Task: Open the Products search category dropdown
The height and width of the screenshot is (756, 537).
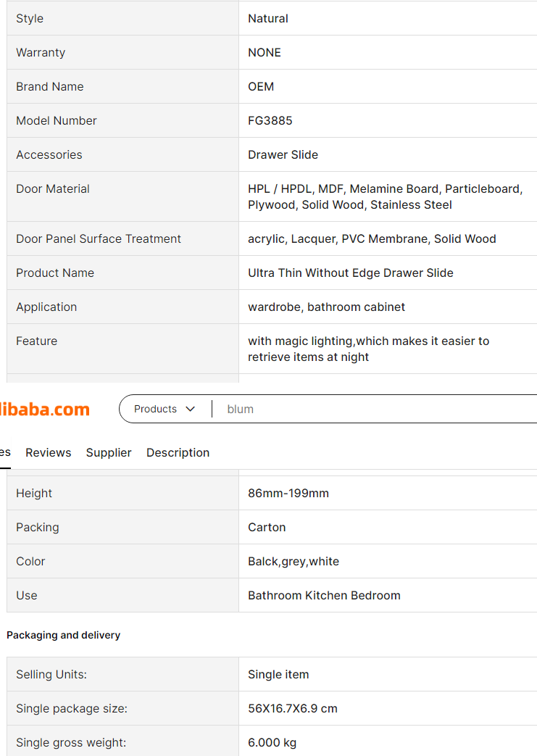Action: [x=165, y=409]
